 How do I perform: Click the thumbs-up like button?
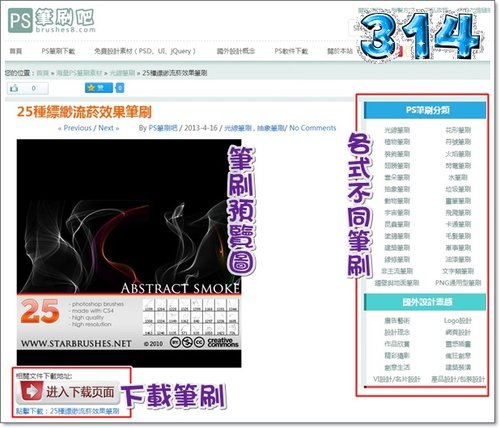[28, 88]
